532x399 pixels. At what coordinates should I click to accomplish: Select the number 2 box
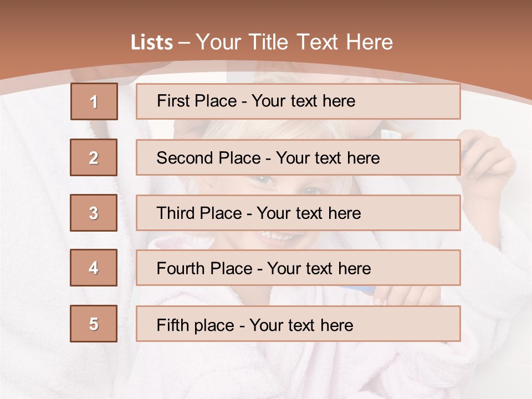point(94,157)
